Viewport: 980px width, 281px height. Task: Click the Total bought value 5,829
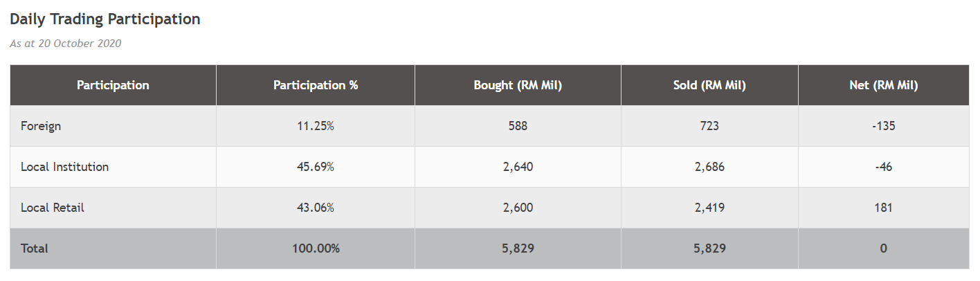pyautogui.click(x=518, y=248)
